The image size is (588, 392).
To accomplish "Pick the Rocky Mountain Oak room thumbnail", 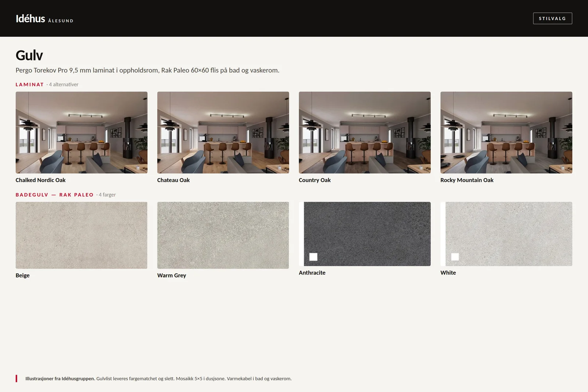I will [x=506, y=132].
